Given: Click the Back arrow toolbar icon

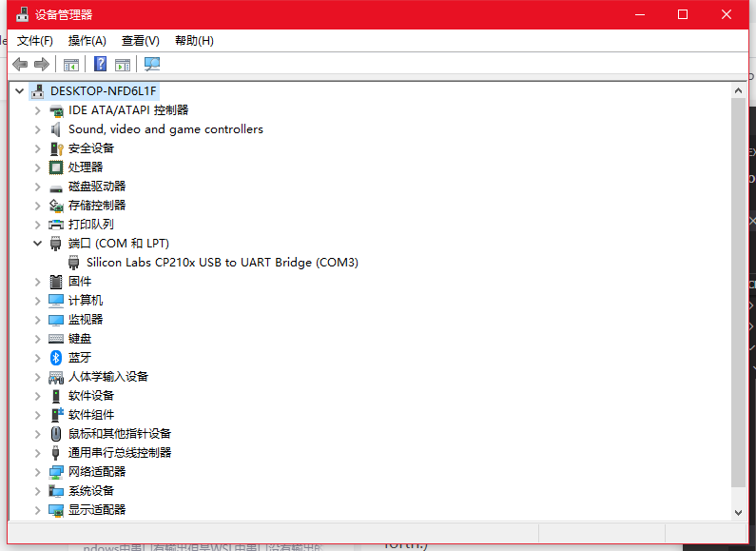Looking at the screenshot, I should (20, 64).
